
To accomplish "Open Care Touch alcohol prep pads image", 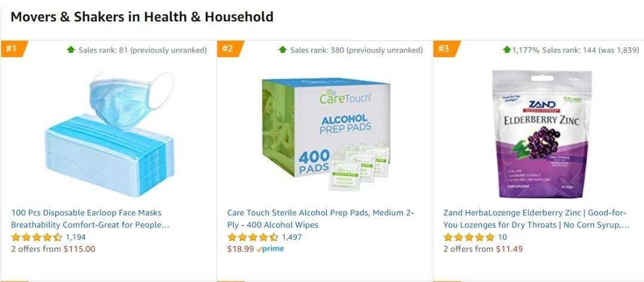I will point(326,134).
